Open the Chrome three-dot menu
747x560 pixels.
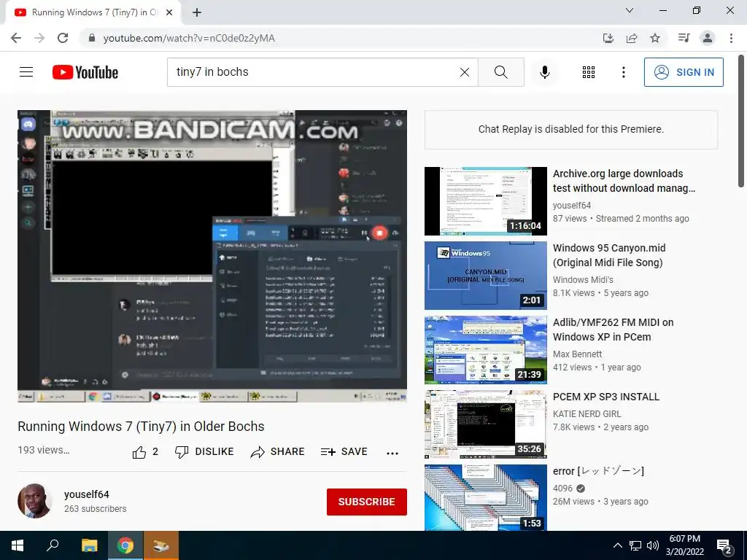click(731, 38)
